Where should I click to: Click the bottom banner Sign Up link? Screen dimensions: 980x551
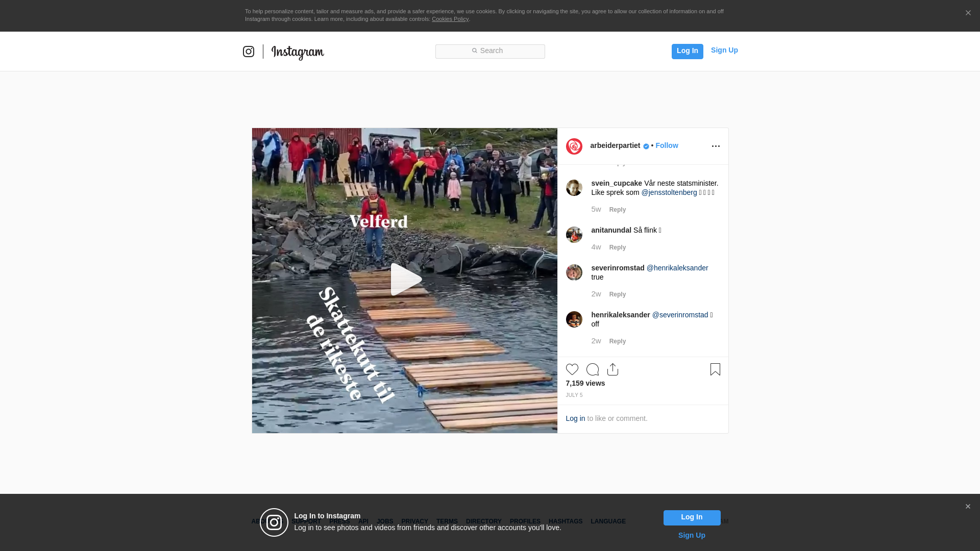pyautogui.click(x=692, y=535)
